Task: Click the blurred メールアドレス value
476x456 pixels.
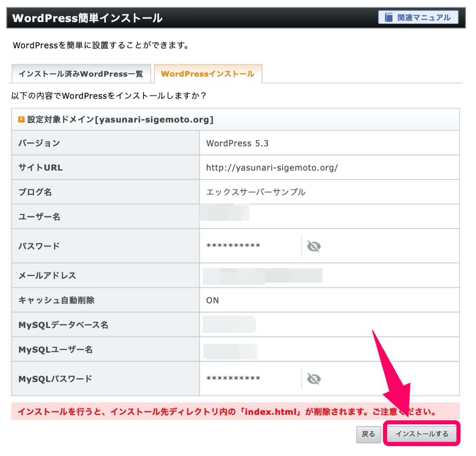Action: (263, 276)
